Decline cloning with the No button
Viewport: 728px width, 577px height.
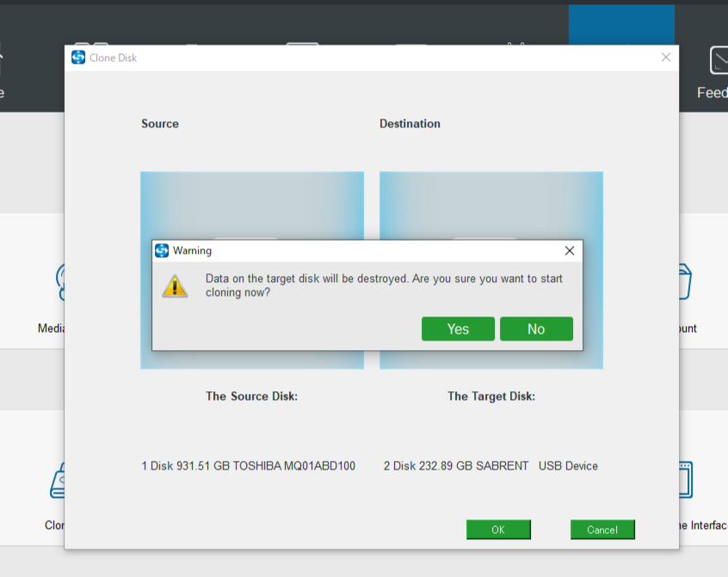tap(536, 329)
